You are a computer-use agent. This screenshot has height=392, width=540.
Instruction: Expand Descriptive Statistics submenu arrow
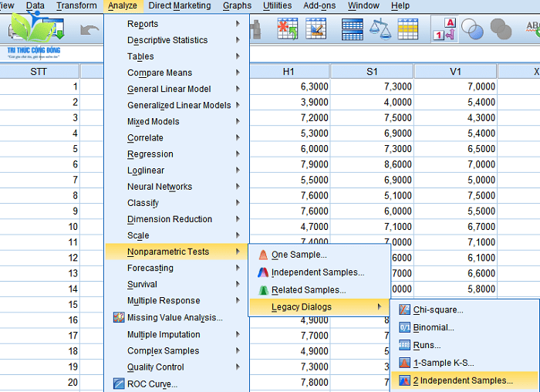point(238,40)
